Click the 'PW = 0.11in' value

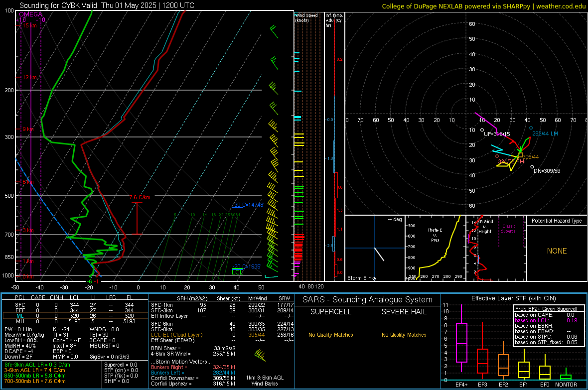pos(18,329)
